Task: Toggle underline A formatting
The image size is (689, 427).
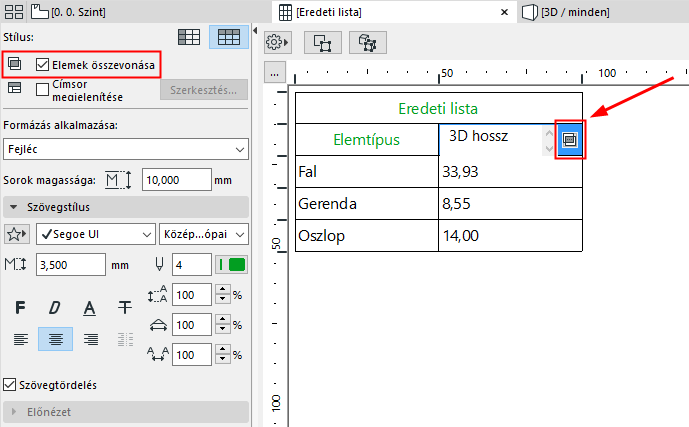Action: click(x=90, y=308)
